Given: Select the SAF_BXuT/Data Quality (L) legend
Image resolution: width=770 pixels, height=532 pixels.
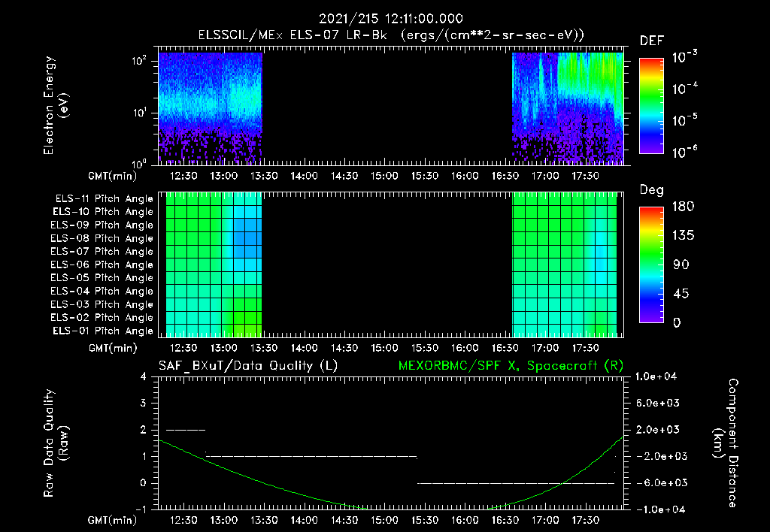Looking at the screenshot, I should point(248,366).
